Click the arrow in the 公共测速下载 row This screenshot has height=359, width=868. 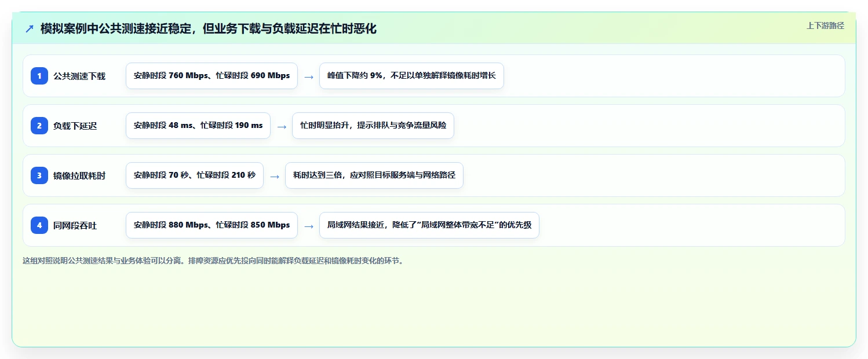309,76
